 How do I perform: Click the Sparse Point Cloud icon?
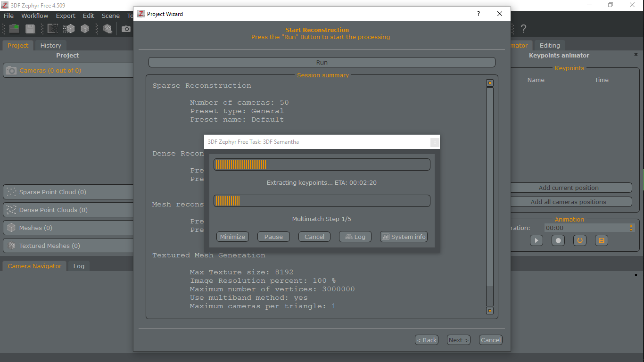pyautogui.click(x=11, y=192)
